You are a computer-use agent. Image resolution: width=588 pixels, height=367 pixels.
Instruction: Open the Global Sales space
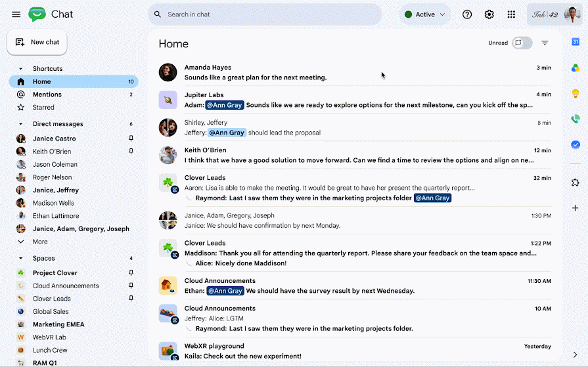[x=74, y=311]
